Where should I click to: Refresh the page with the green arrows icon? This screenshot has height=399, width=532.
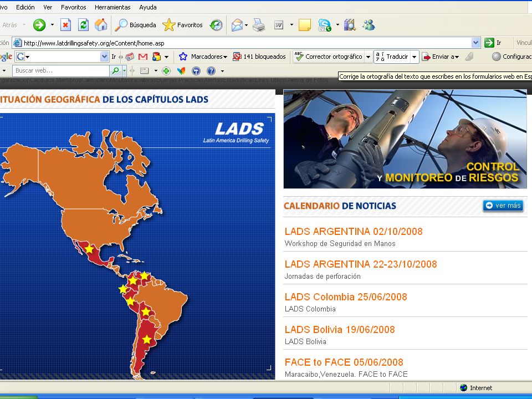[x=83, y=25]
